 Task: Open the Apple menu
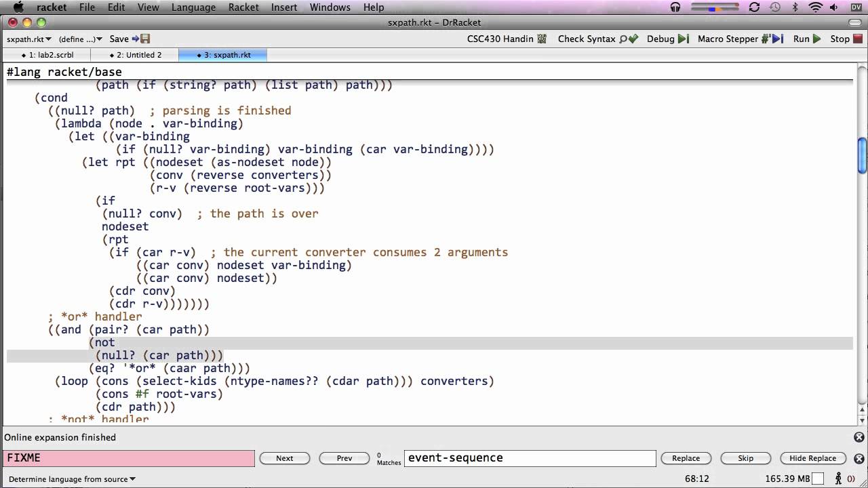[x=18, y=7]
